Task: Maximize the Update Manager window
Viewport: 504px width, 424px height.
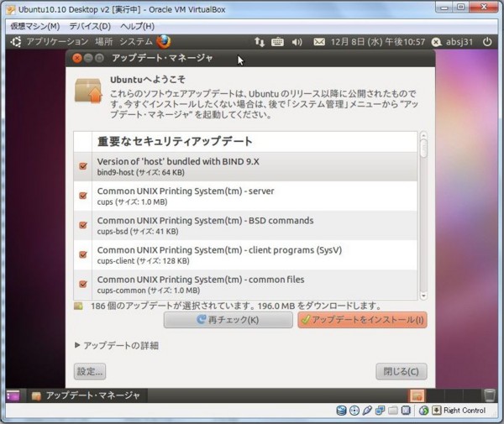Action: pos(99,58)
